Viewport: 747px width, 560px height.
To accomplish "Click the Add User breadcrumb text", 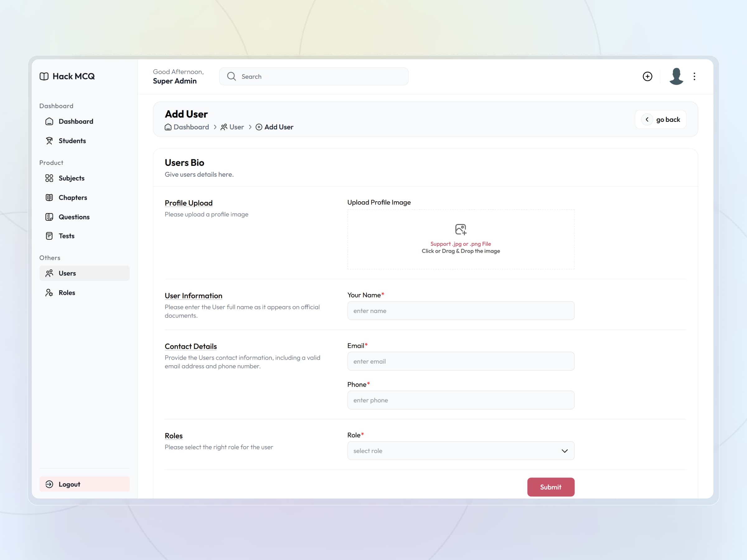I will pyautogui.click(x=279, y=127).
